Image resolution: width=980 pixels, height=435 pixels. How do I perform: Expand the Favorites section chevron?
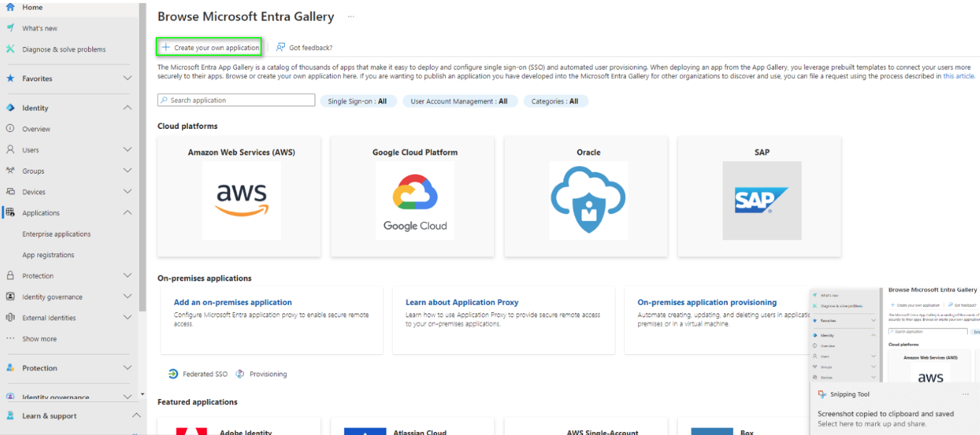pos(127,78)
